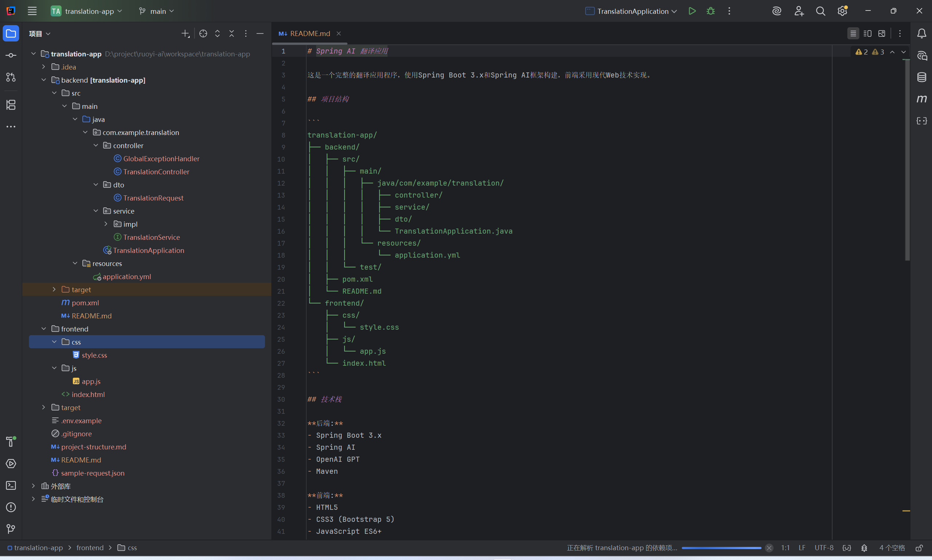Show IDE notifications via the bell icon
Viewport: 932px width, 560px height.
pyautogui.click(x=921, y=33)
